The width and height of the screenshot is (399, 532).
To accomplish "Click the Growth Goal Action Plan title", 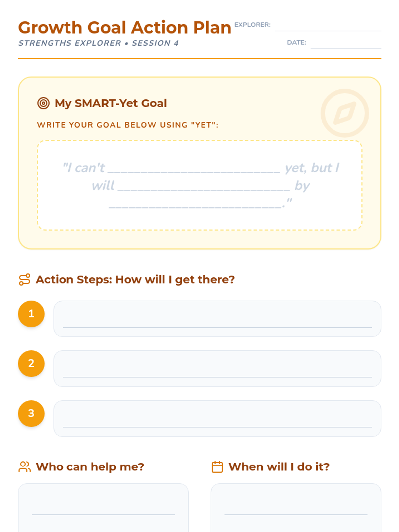I will pos(125,28).
